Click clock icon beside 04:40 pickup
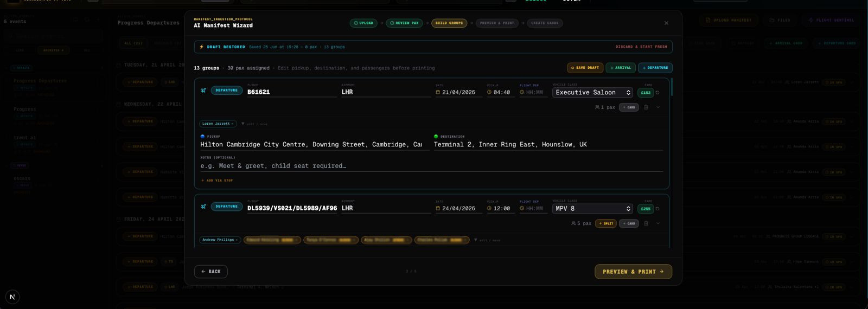Image resolution: width=868 pixels, height=309 pixels. pyautogui.click(x=489, y=92)
